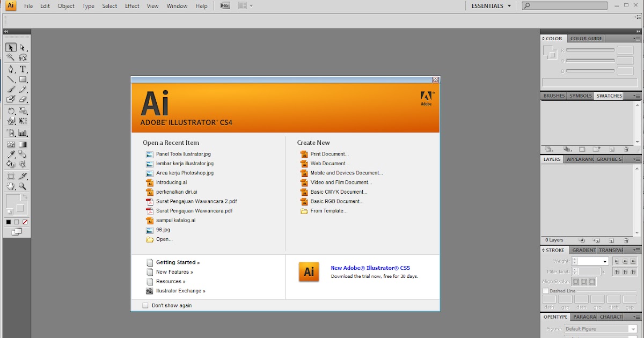Image resolution: width=644 pixels, height=338 pixels.
Task: Select the Artboard tool
Action: click(11, 176)
